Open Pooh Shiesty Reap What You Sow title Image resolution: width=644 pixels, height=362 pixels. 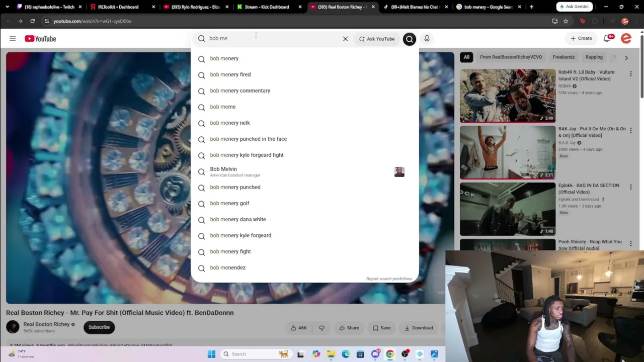[x=590, y=245]
